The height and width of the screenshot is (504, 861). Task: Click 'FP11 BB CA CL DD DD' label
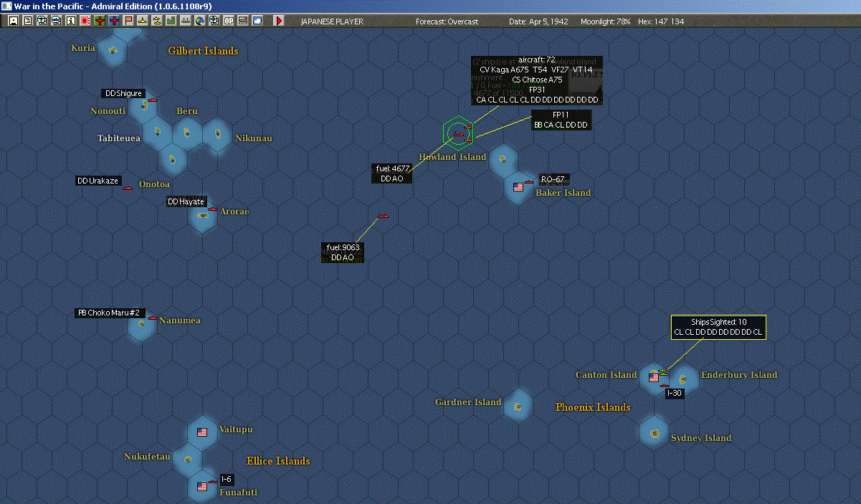coord(561,120)
